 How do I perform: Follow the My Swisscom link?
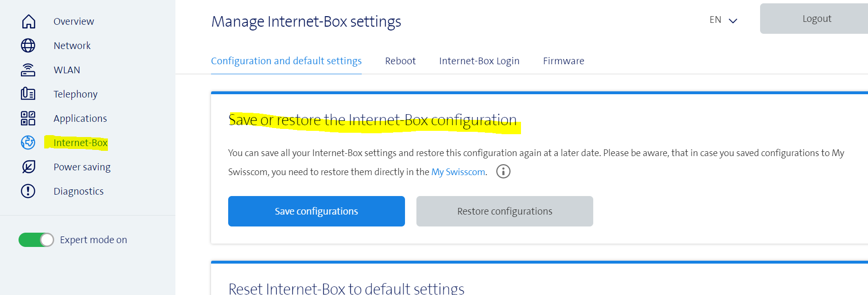458,172
